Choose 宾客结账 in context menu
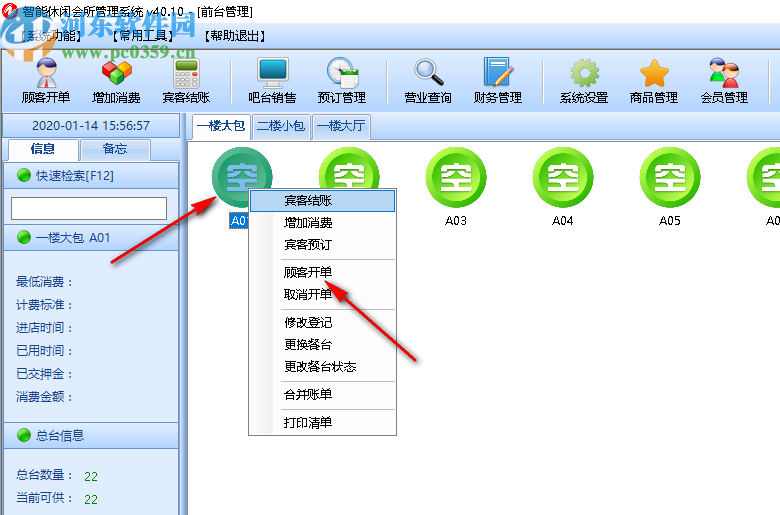The width and height of the screenshot is (780, 515). pos(322,201)
